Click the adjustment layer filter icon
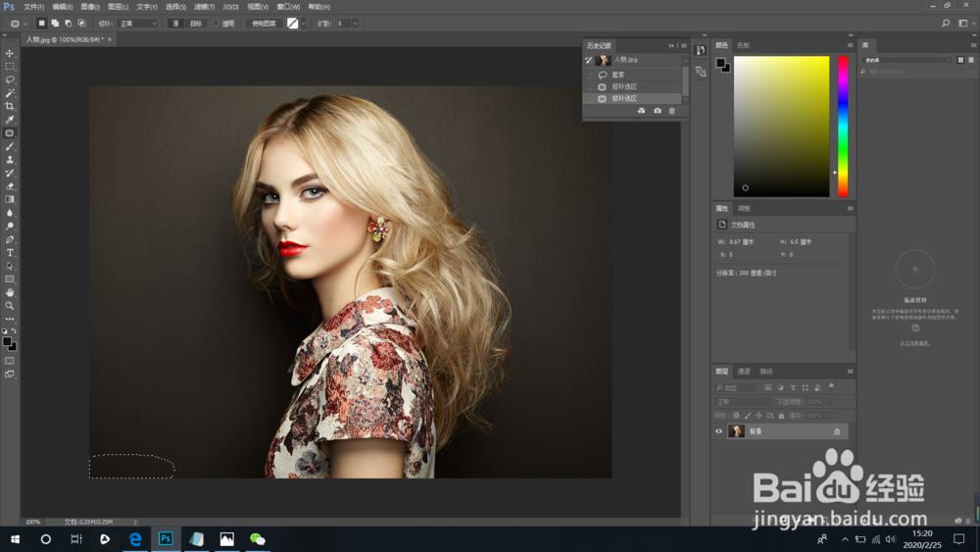This screenshot has height=552, width=980. pyautogui.click(x=781, y=387)
